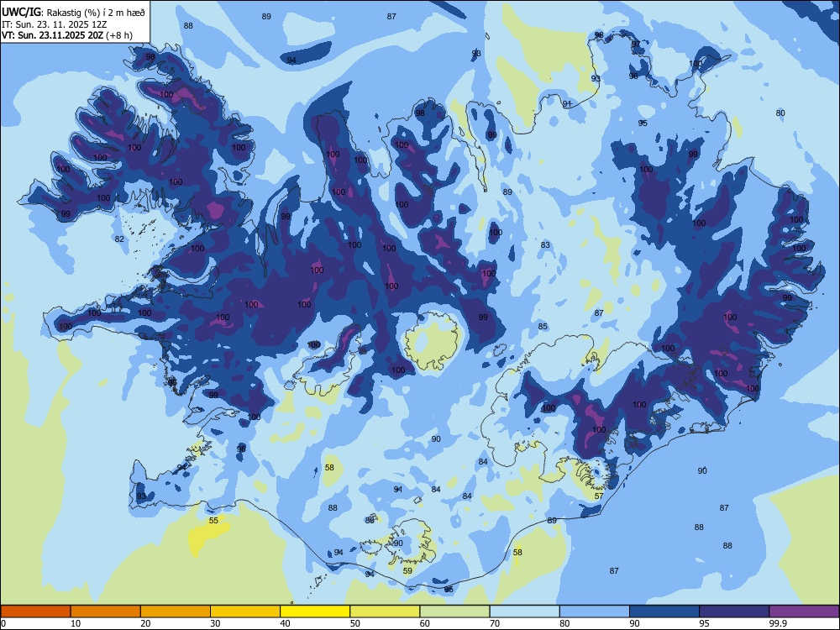Screen dimensions: 840x630
Task: Click the bright yellow 40–50 legend swatch
Action: [x=315, y=612]
